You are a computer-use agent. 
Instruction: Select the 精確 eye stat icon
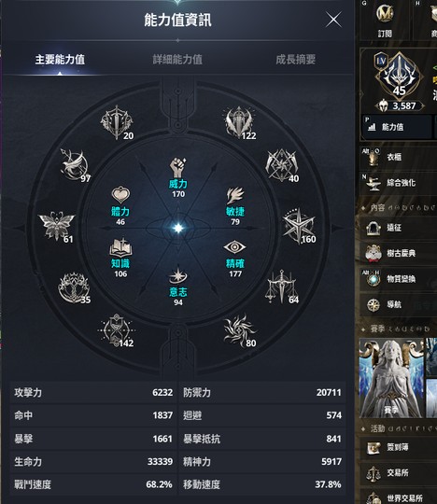[234, 247]
